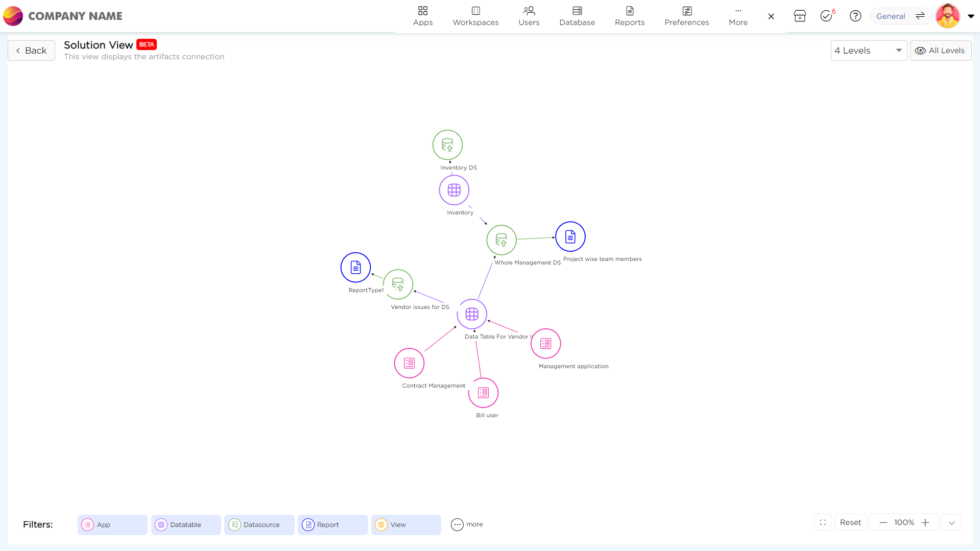Reset the graph view

click(850, 522)
